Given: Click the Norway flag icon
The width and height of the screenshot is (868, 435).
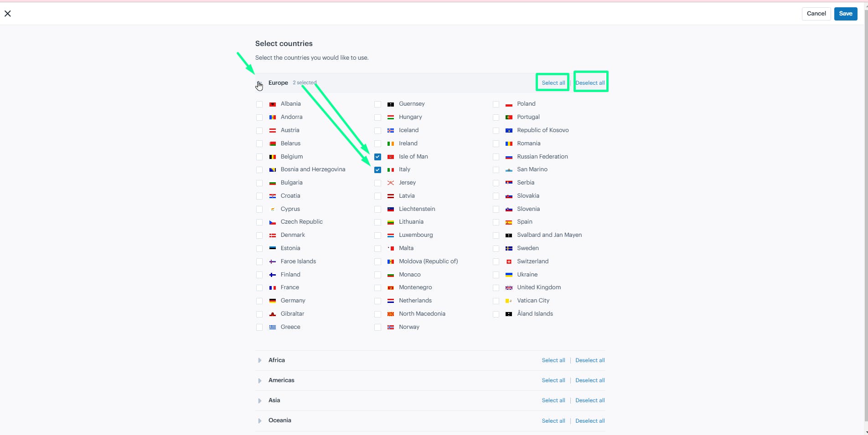Looking at the screenshot, I should [x=391, y=327].
